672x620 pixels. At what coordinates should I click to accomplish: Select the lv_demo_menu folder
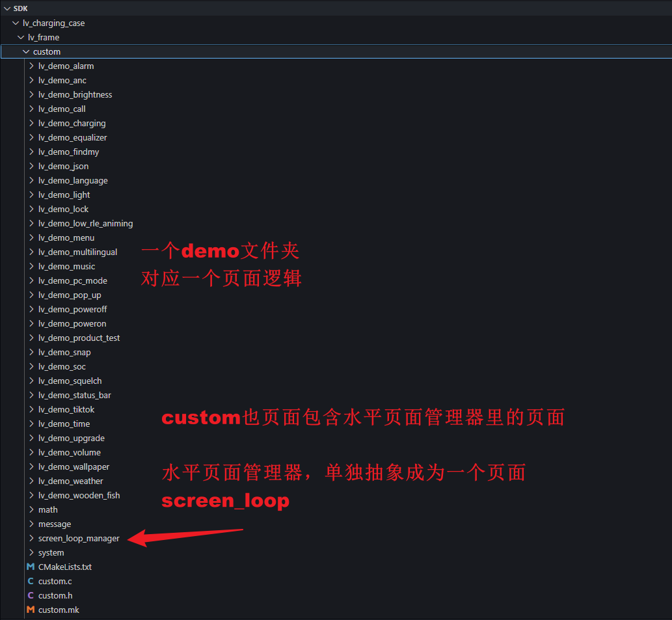pyautogui.click(x=66, y=238)
